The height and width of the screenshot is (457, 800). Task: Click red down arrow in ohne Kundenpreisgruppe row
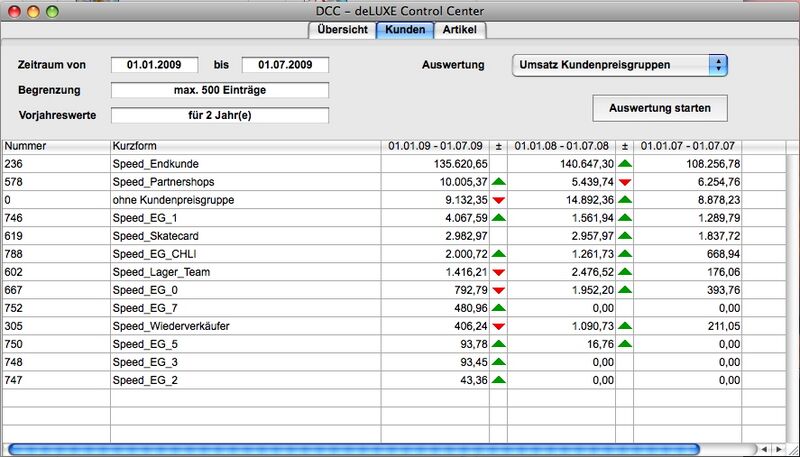click(498, 199)
